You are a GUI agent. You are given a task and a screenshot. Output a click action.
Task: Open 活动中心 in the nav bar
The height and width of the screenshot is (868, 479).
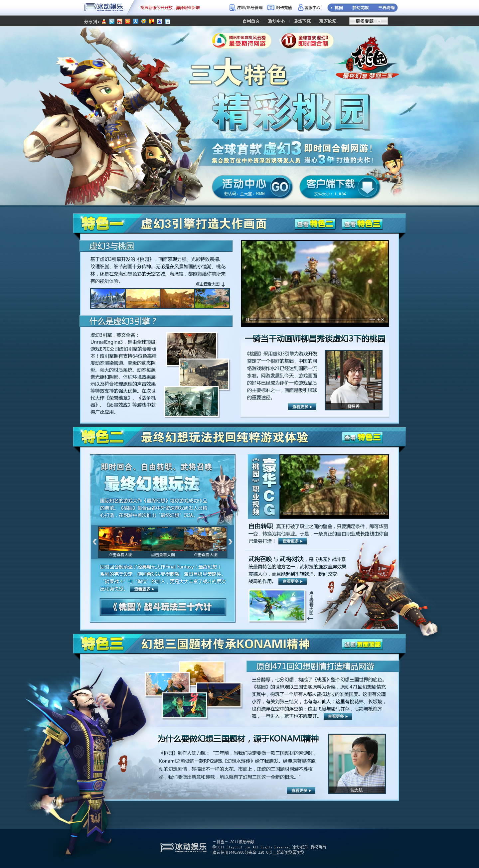click(x=276, y=21)
